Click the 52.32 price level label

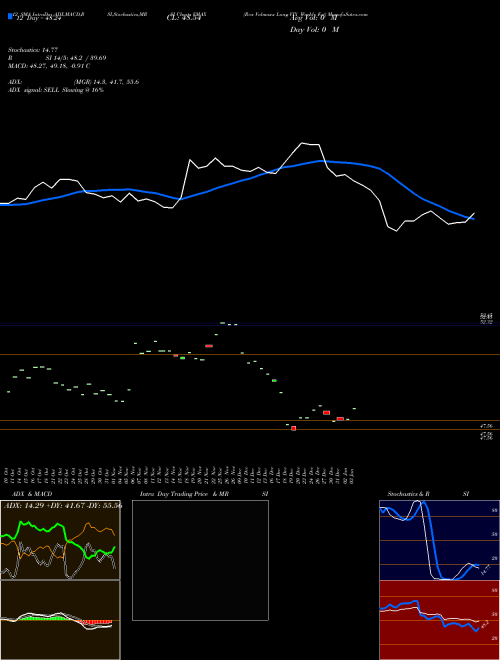(487, 322)
